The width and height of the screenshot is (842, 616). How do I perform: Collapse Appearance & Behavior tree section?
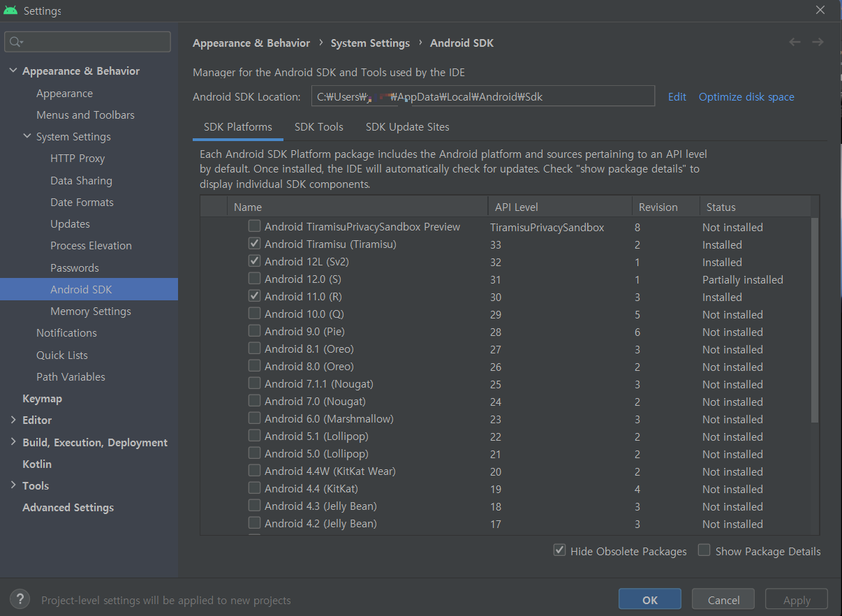(x=13, y=71)
